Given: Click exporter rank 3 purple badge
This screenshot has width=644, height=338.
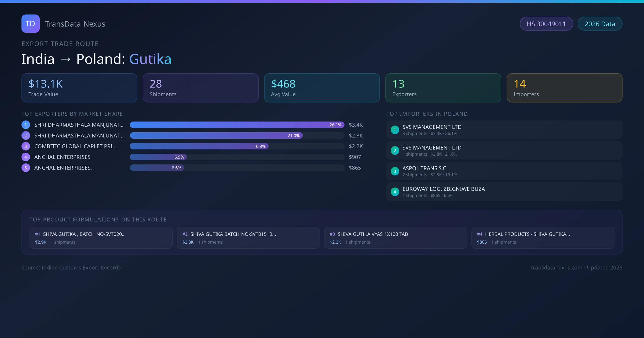Looking at the screenshot, I should pos(26,146).
